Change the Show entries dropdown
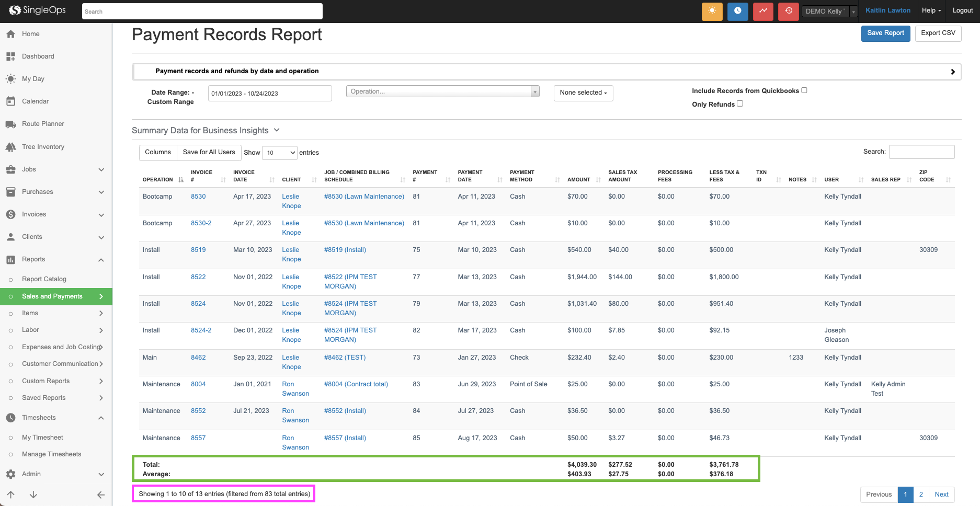 (x=279, y=153)
